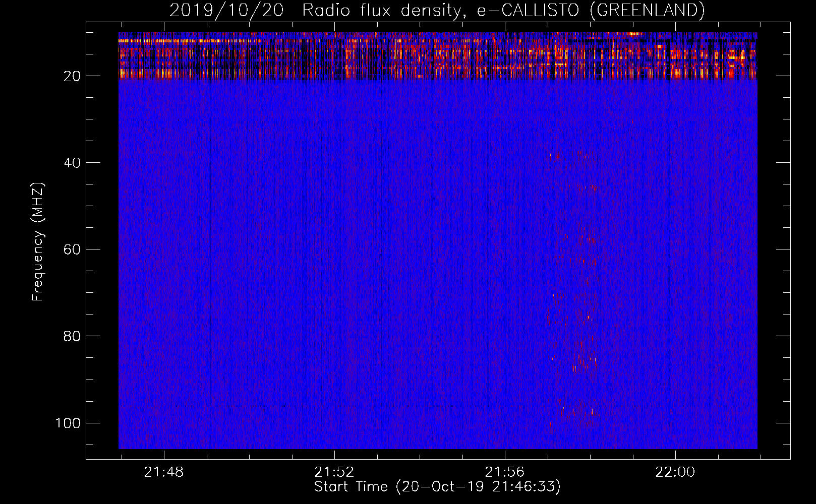Click the 20 MHz frequency tick label
816x504 pixels.
(72, 76)
